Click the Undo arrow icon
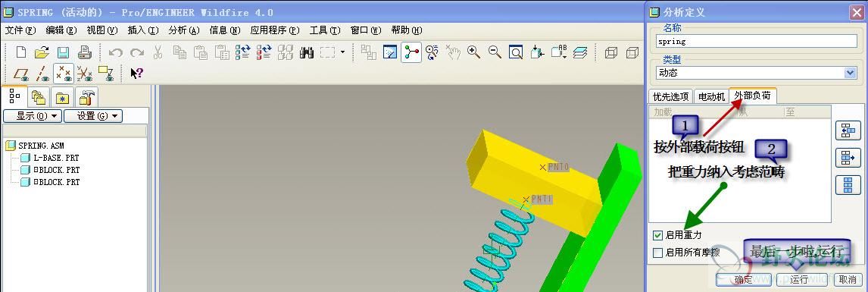868x292 pixels. (x=116, y=52)
